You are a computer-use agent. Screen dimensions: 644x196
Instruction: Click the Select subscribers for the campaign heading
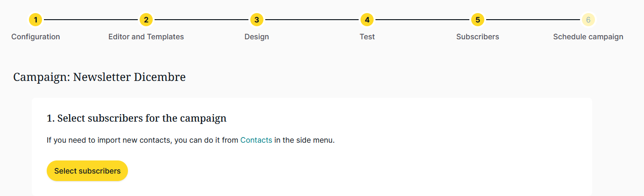[x=136, y=118]
